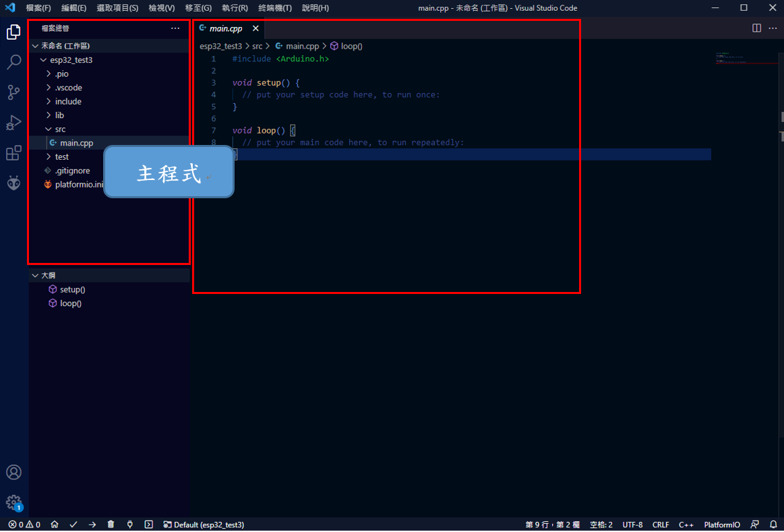The width and height of the screenshot is (784, 532).
Task: Expand the .vscode folder
Action: [x=109, y=88]
